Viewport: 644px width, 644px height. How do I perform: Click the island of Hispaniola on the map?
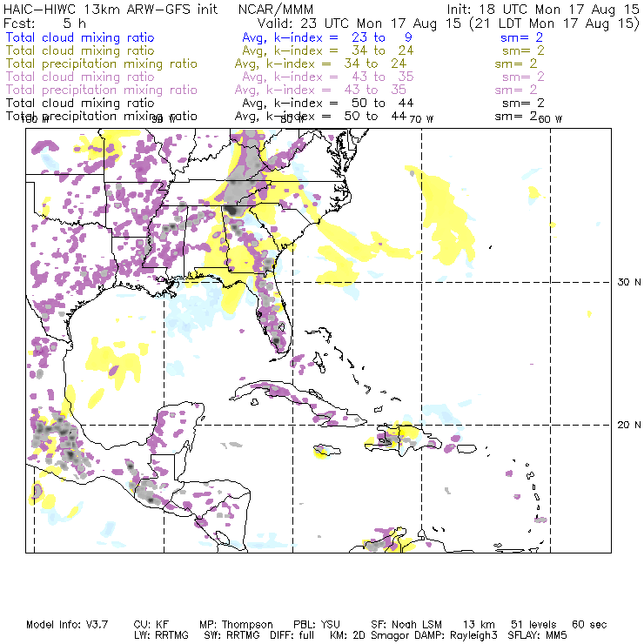coord(406,439)
